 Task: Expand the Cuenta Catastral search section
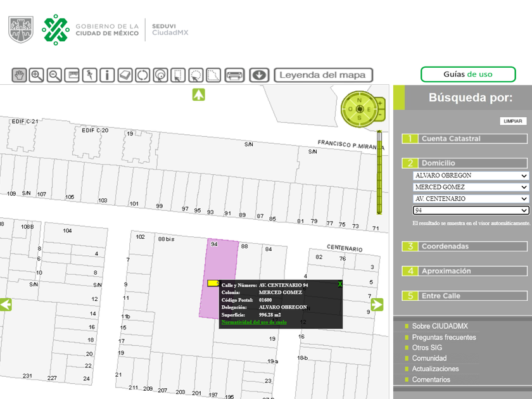click(x=464, y=139)
